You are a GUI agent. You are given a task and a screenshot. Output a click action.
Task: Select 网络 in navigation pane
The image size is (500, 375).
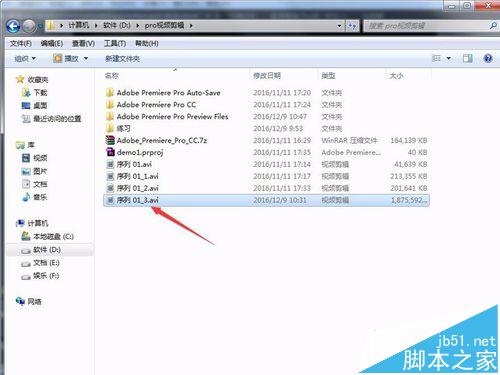tap(34, 302)
